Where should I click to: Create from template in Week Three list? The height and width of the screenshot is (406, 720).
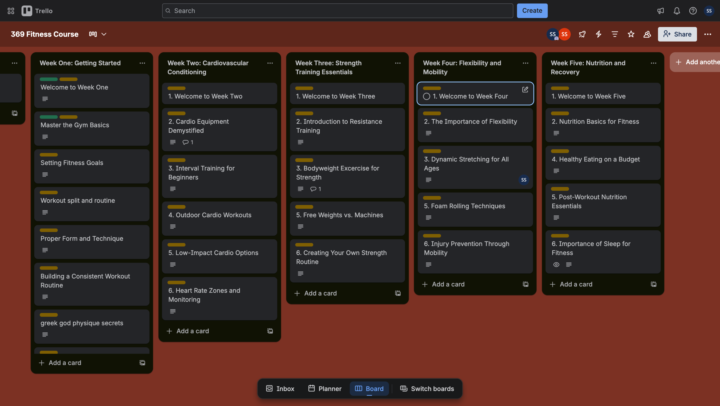[x=398, y=294]
